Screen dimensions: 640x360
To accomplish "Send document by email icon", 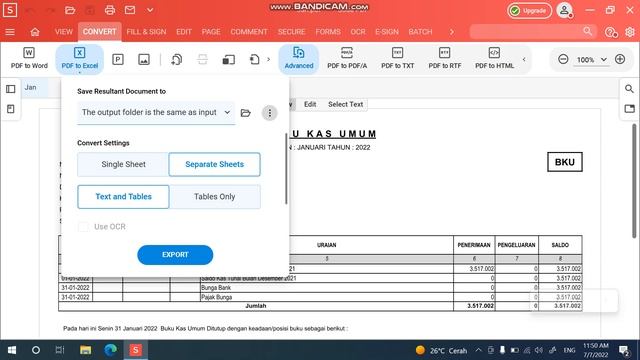I will [130, 10].
